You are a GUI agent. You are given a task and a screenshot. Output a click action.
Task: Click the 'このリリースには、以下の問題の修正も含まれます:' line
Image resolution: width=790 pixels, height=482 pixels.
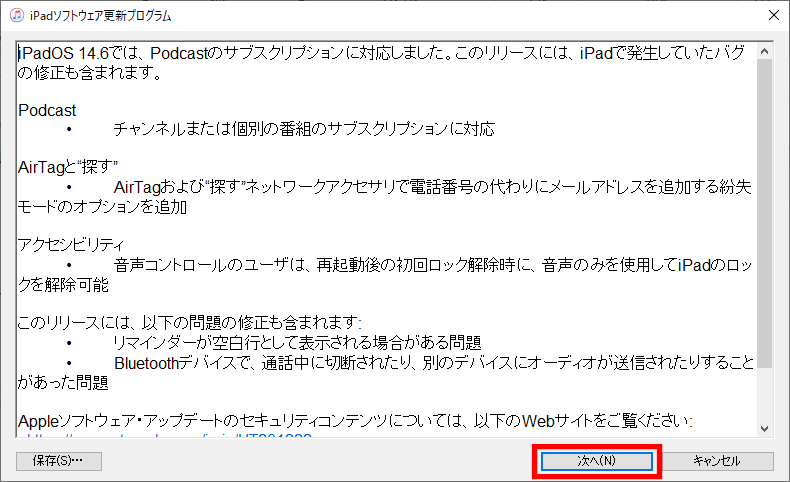pyautogui.click(x=189, y=322)
